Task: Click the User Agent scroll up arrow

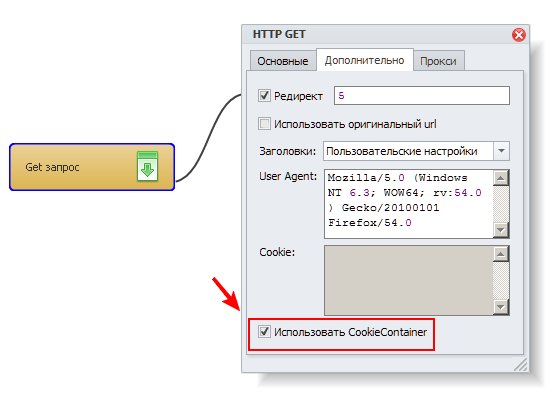Action: (x=501, y=178)
